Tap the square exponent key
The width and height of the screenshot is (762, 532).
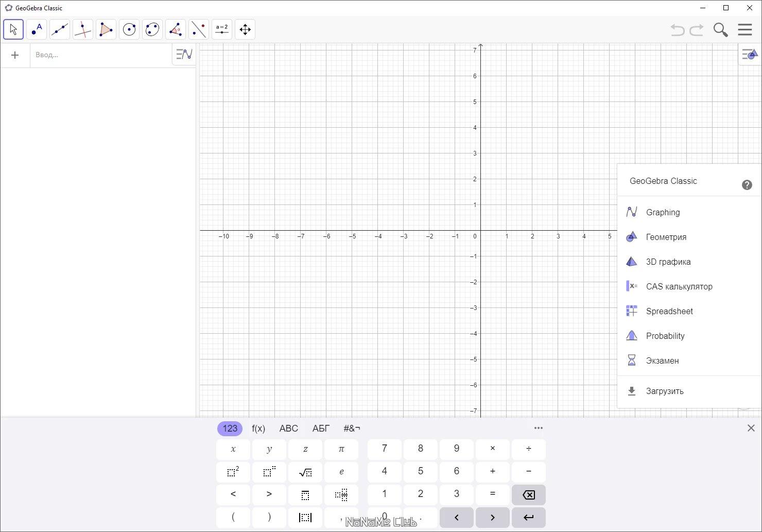pos(233,472)
